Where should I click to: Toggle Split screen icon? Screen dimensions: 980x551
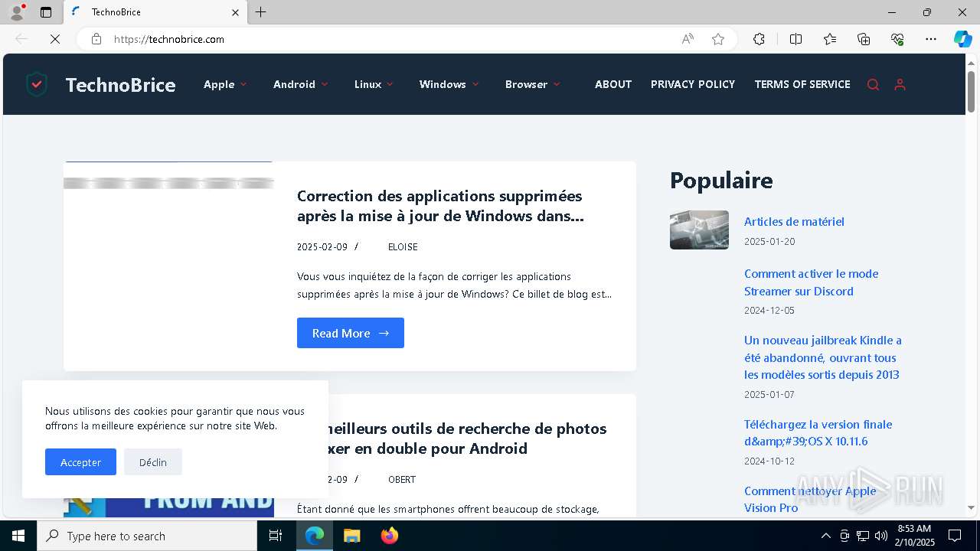tap(795, 39)
